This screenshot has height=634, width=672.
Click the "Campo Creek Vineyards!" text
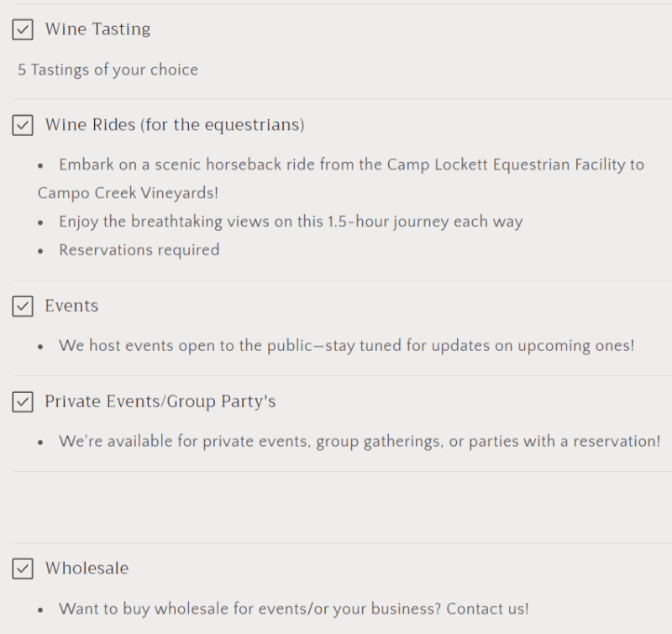pyautogui.click(x=128, y=193)
